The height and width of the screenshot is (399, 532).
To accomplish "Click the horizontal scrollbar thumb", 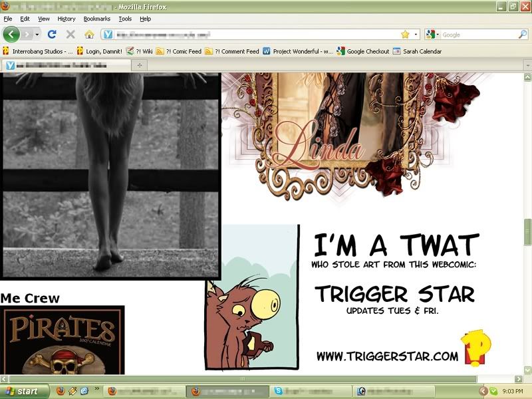I will (243, 379).
